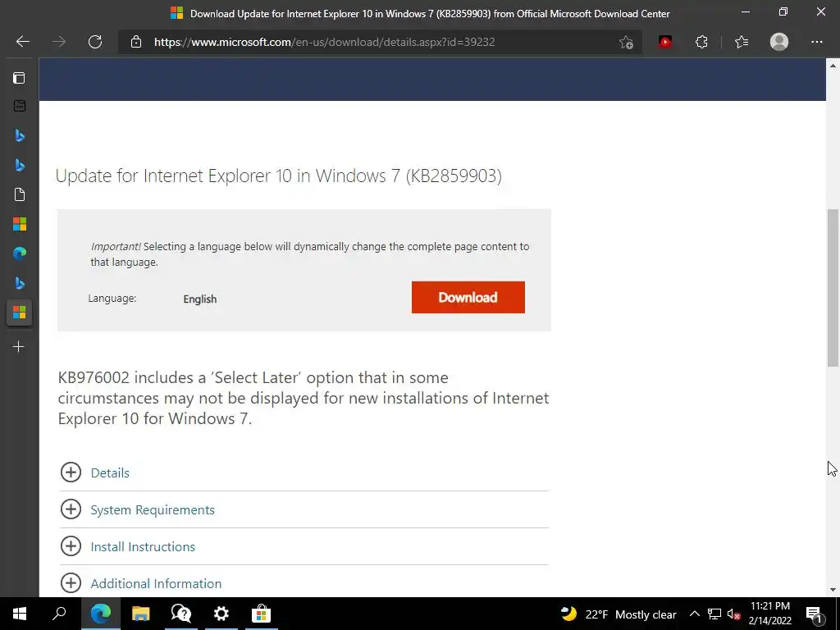
Task: Open the Windows Start menu
Action: coord(20,614)
